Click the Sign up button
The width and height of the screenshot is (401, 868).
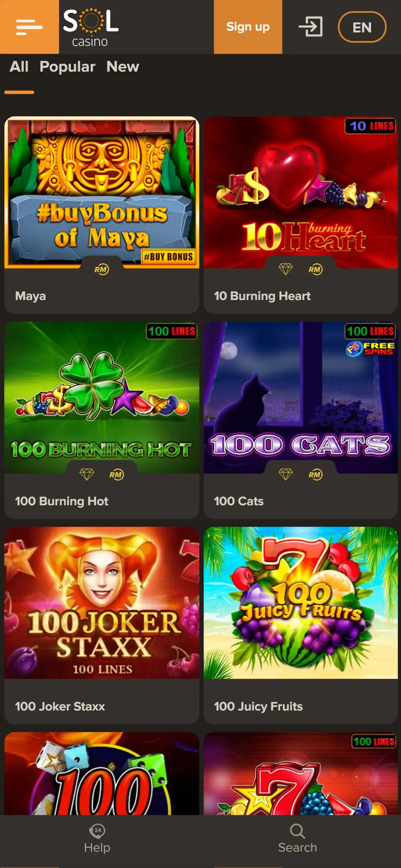pos(248,27)
